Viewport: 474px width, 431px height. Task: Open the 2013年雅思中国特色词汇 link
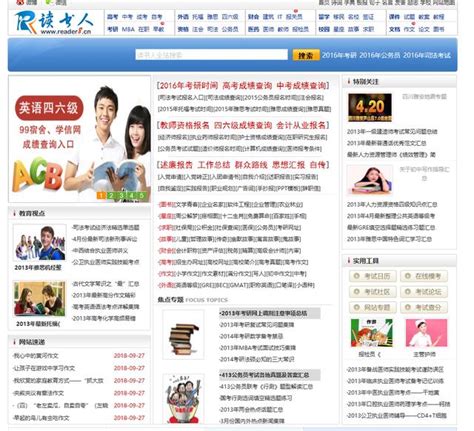(x=389, y=239)
